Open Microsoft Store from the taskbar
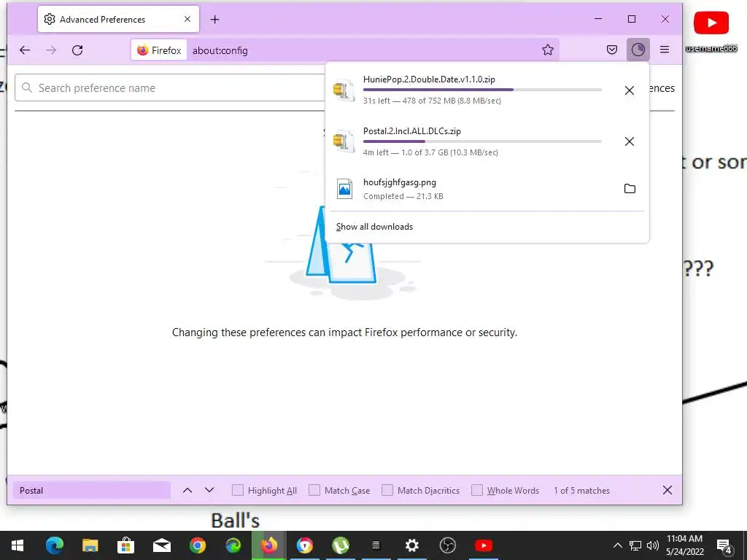747x560 pixels. click(x=125, y=545)
